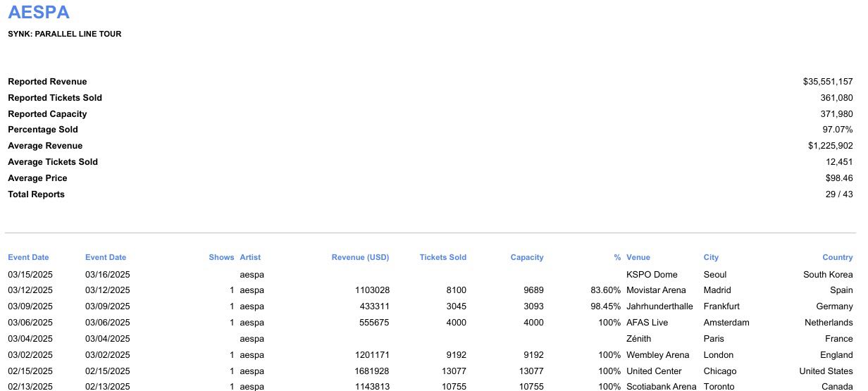Sort by the Capacity column header
Screen dimensions: 868x391
[x=527, y=257]
